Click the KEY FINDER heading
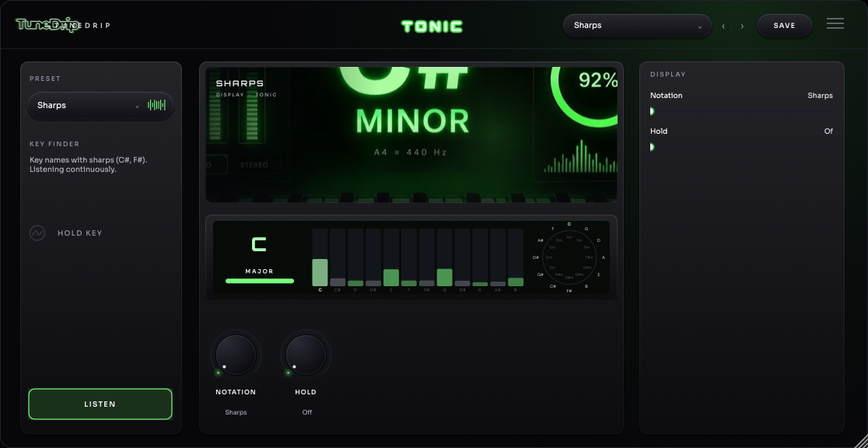868x448 pixels. 54,144
